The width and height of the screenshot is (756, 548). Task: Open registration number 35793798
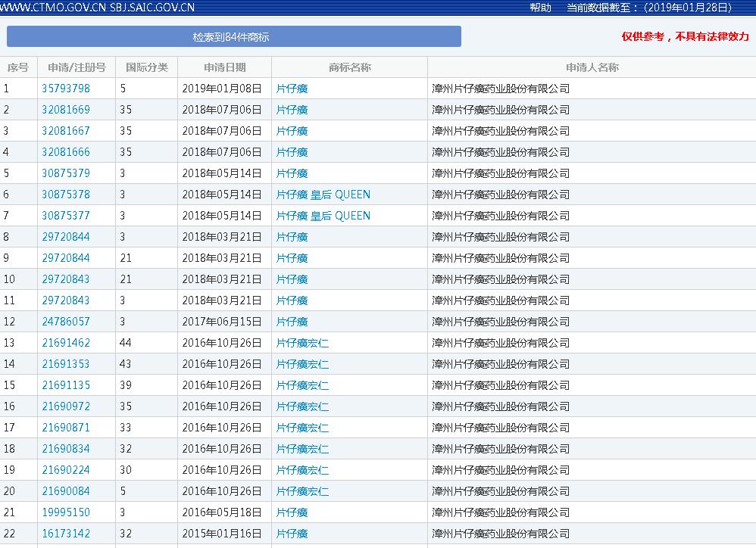coord(66,89)
